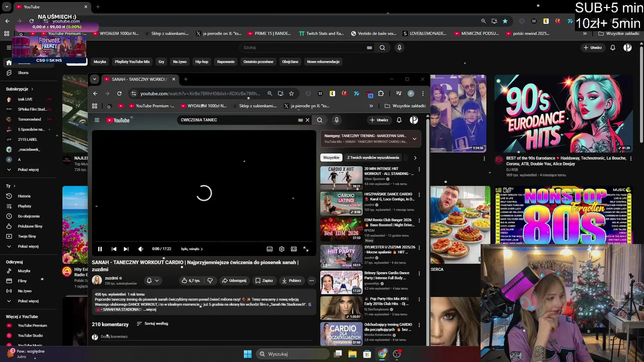The image size is (644, 362).
Task: Run the search with the magnifier button in front window
Action: pyautogui.click(x=319, y=120)
